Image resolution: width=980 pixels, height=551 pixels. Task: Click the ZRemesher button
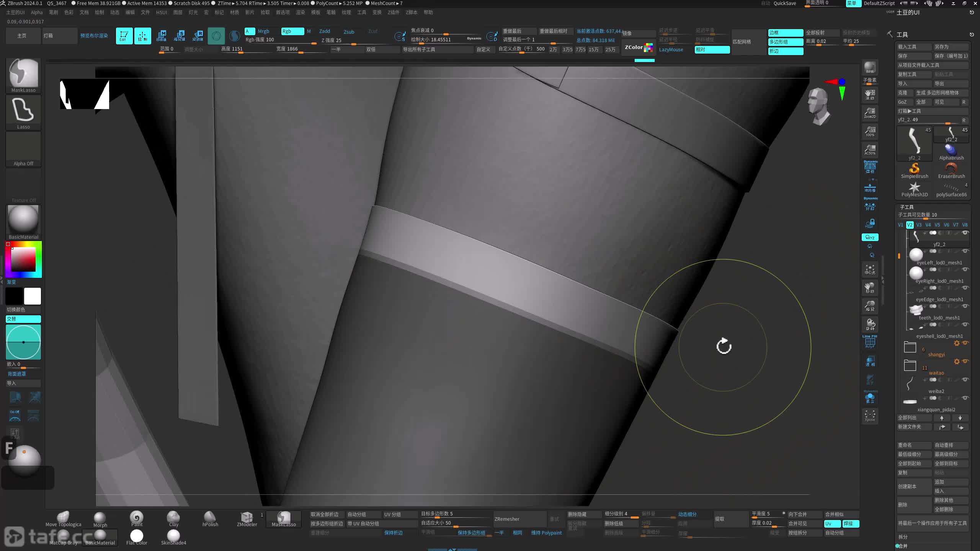coord(519,519)
